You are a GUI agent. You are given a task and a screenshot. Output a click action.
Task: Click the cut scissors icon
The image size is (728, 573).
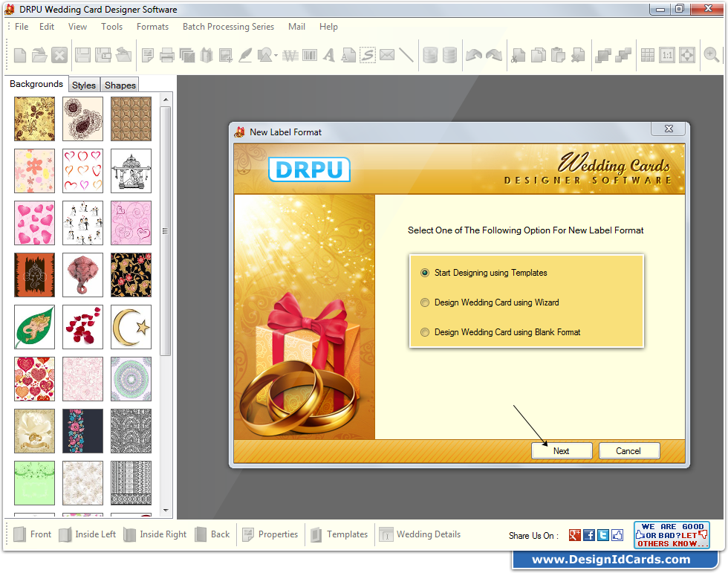tap(518, 56)
